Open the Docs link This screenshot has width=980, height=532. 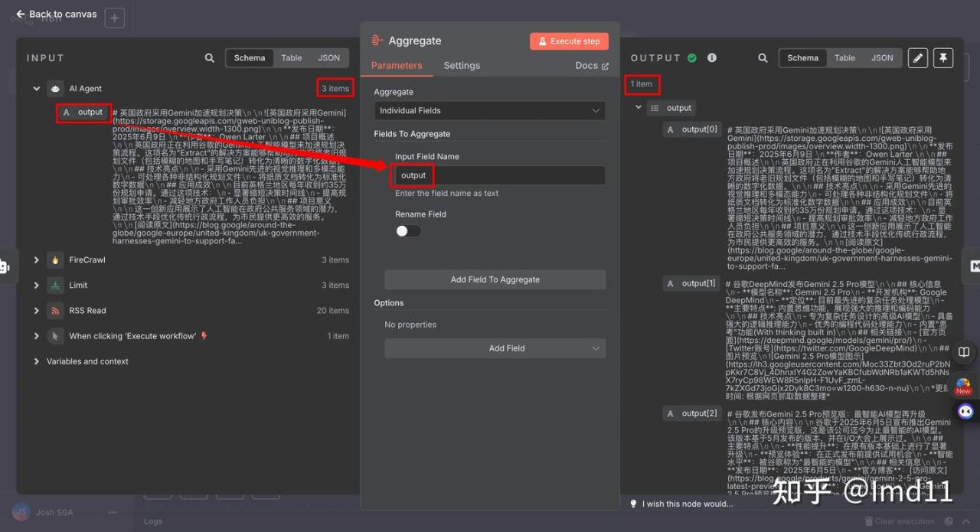592,66
